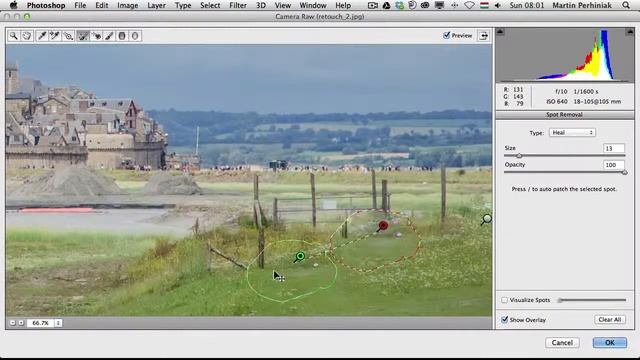
Task: Click the Cancel button
Action: click(562, 343)
